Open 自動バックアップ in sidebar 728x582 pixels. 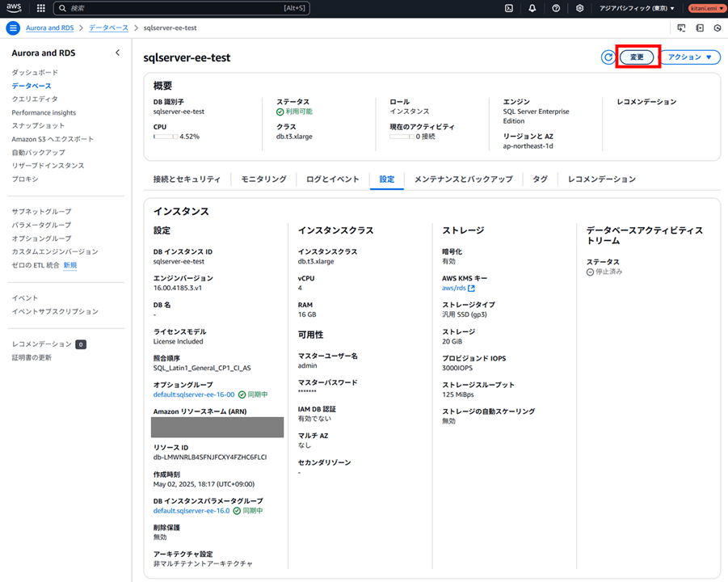click(x=38, y=152)
